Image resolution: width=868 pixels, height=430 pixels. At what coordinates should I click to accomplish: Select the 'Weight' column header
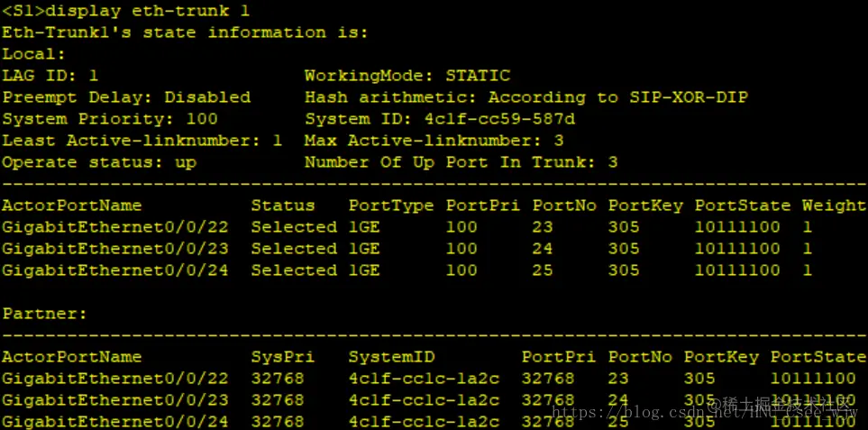click(x=834, y=206)
